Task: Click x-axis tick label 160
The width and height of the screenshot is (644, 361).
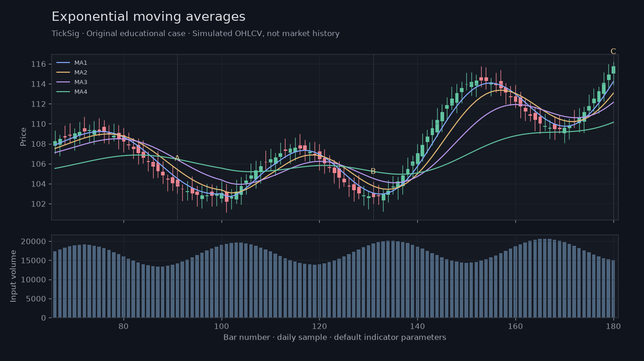Action: (x=515, y=325)
